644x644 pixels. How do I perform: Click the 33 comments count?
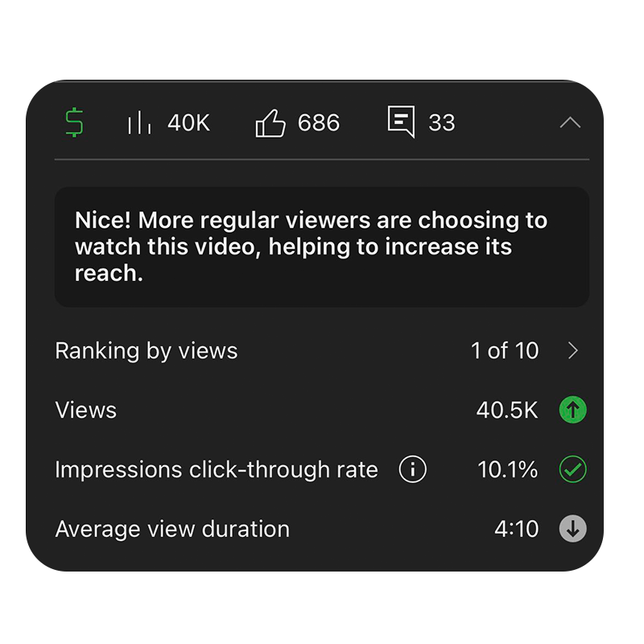pyautogui.click(x=441, y=122)
